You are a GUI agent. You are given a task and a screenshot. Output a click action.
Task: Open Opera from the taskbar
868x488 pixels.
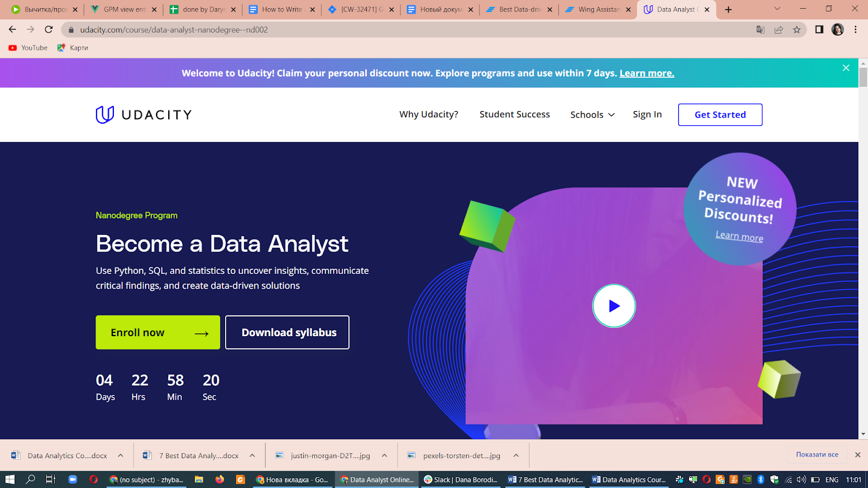click(x=93, y=479)
